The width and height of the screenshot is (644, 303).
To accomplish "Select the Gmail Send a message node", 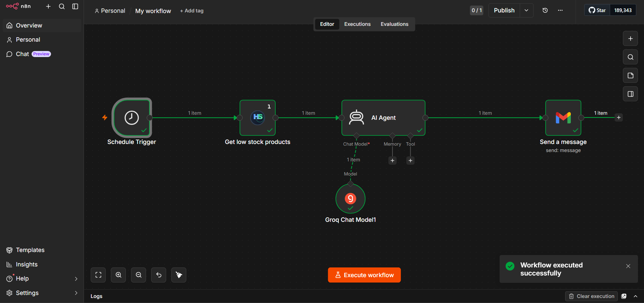I will tap(563, 118).
